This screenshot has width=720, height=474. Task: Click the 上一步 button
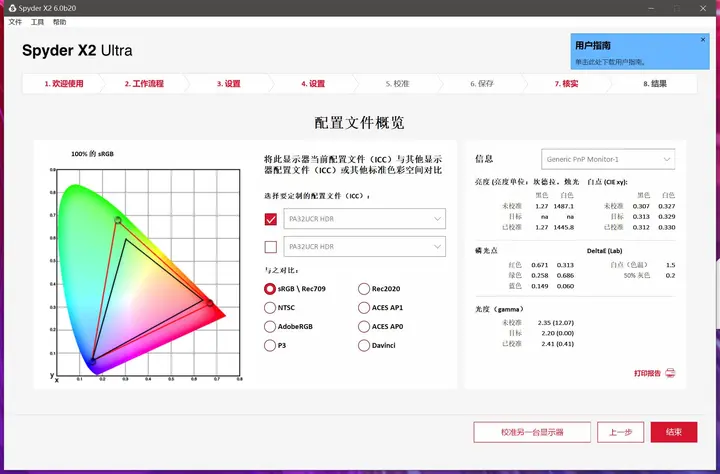click(620, 432)
